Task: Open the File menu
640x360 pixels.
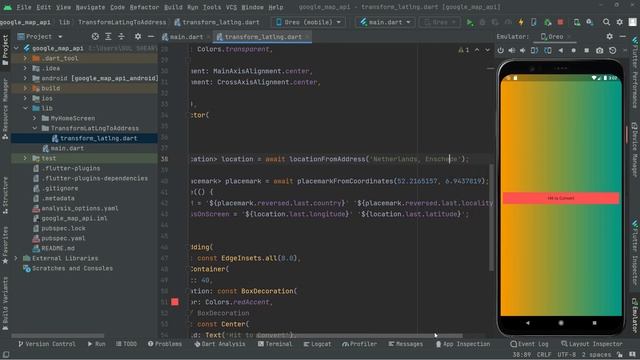Action: 24,7
